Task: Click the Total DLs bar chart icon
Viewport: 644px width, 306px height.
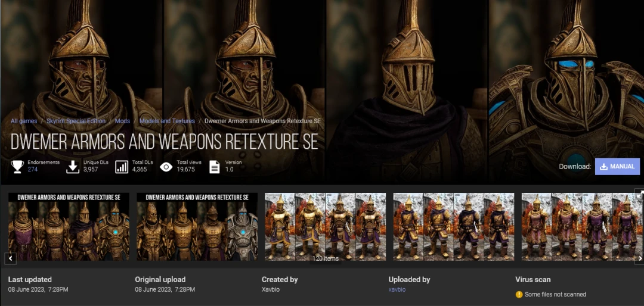Action: (x=122, y=167)
